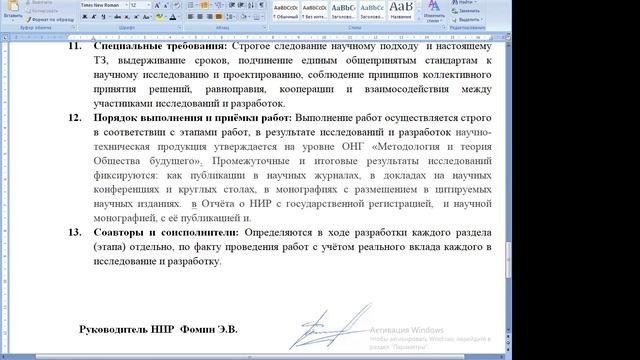Toggle bold formatting
Image resolution: width=640 pixels, height=360 pixels.
pyautogui.click(x=84, y=17)
